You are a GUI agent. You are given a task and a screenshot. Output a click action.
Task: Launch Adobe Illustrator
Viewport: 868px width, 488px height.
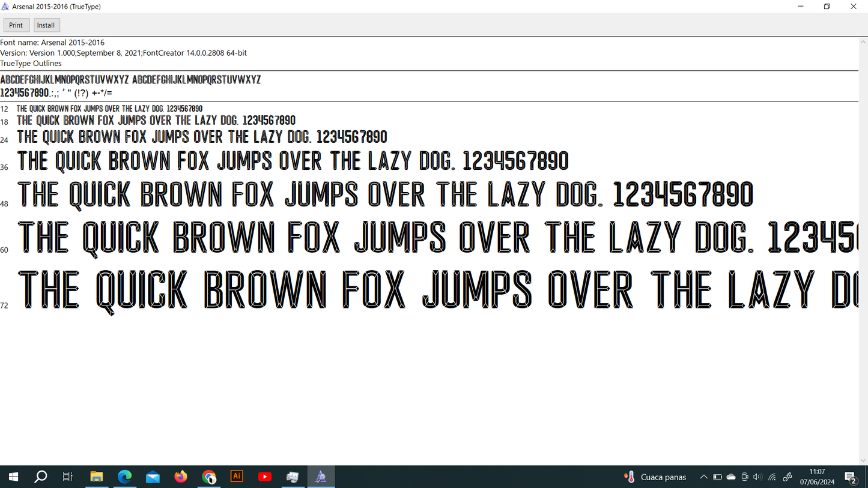pyautogui.click(x=236, y=477)
